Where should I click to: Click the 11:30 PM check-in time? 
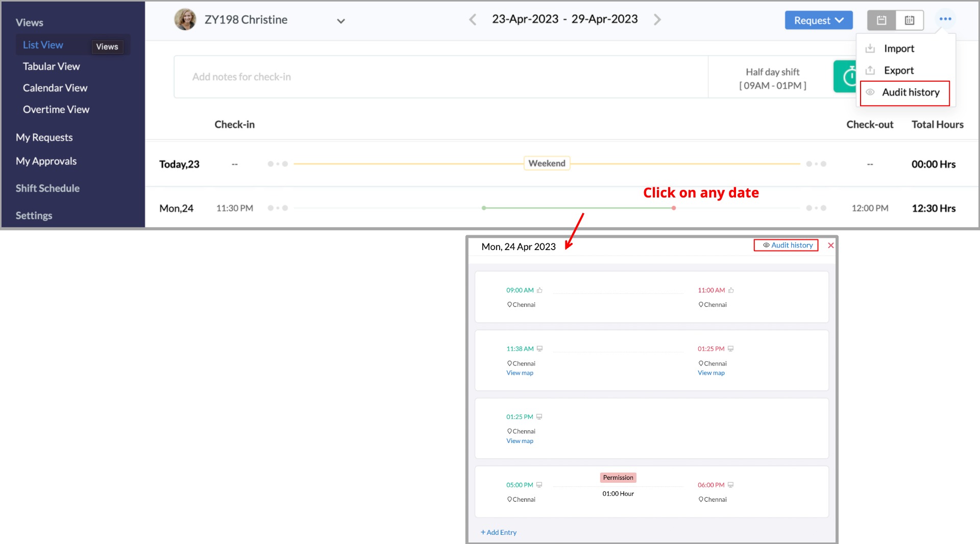235,208
